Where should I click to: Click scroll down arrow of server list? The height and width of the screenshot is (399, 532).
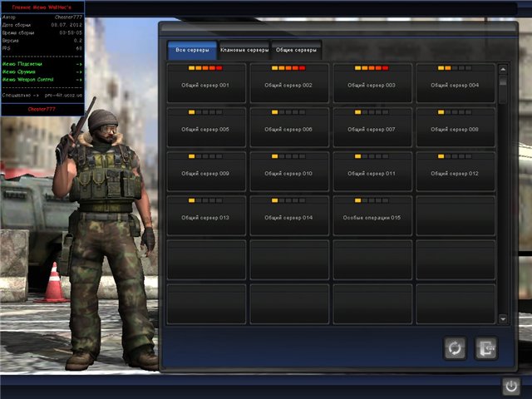tap(503, 319)
